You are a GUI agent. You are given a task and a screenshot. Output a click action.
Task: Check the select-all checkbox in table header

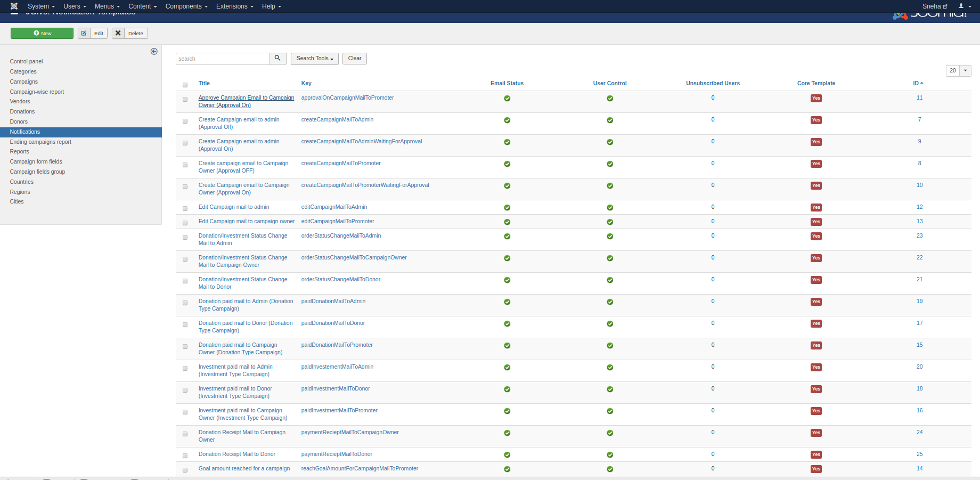point(185,85)
